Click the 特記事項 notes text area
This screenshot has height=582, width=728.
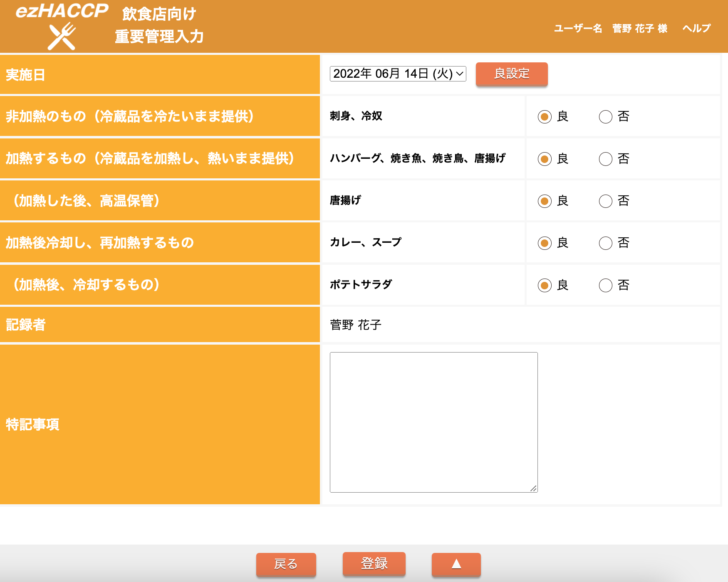(x=433, y=422)
